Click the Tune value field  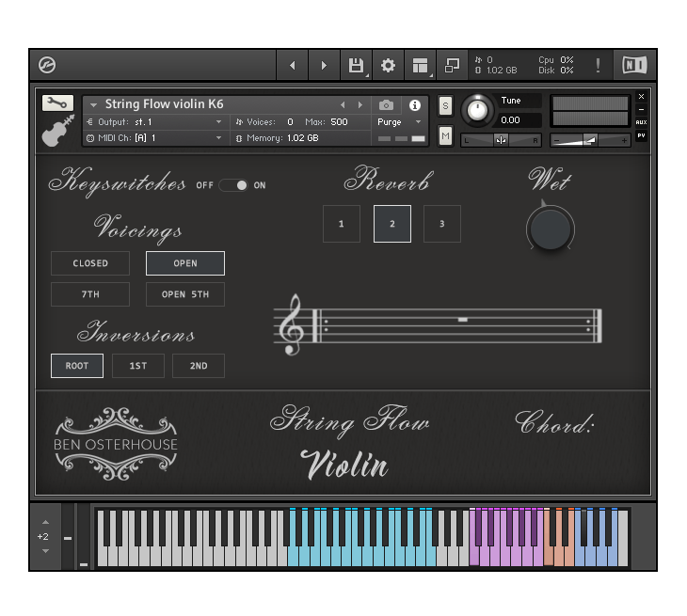pos(520,120)
